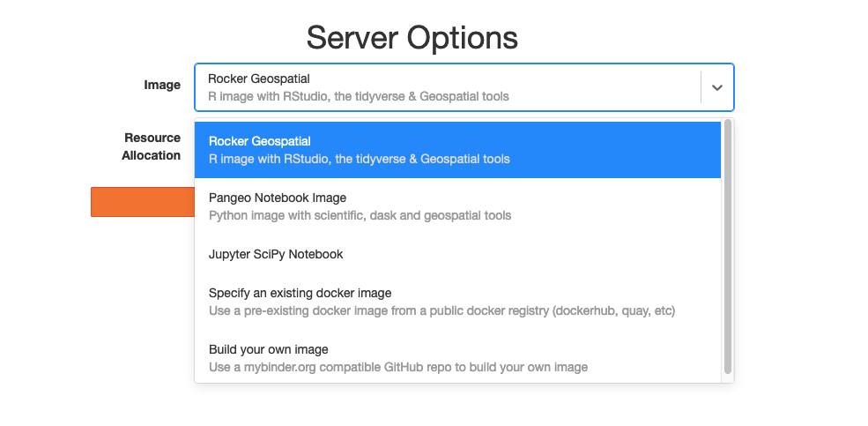Choose the Build your own image option
This screenshot has width=868, height=426.
[458, 358]
